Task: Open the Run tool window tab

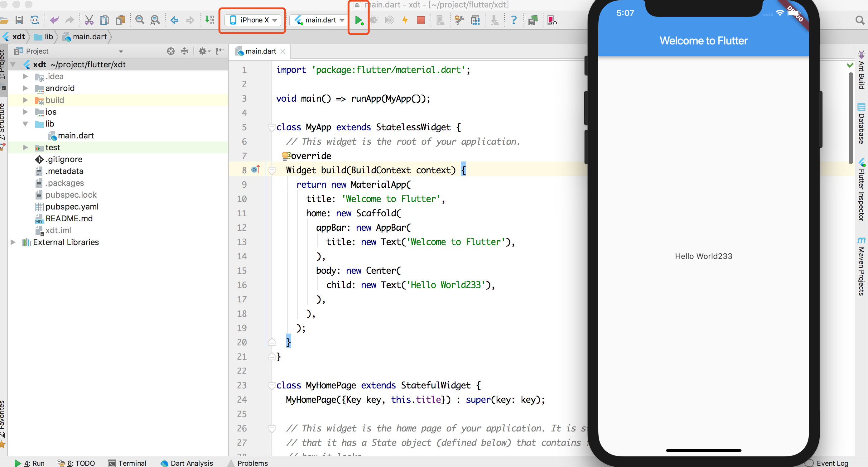Action: (x=29, y=463)
